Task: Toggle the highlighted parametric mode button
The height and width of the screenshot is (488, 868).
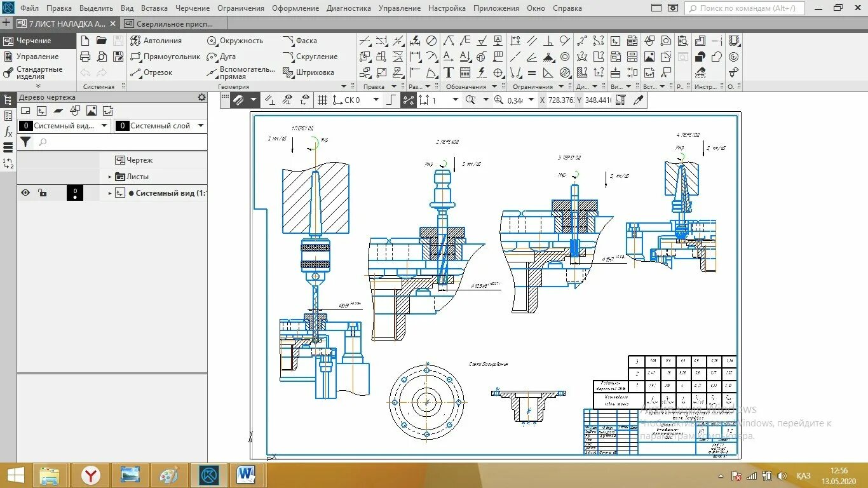Action: pos(408,100)
